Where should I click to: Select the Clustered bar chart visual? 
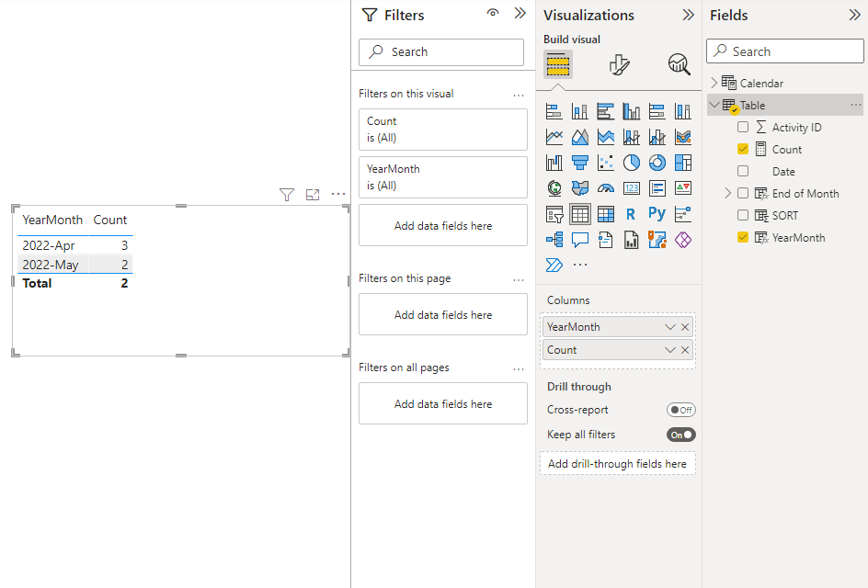606,111
